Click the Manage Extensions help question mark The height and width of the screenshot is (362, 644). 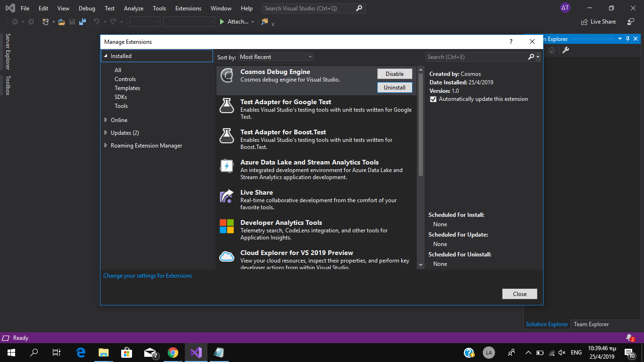[x=511, y=42]
